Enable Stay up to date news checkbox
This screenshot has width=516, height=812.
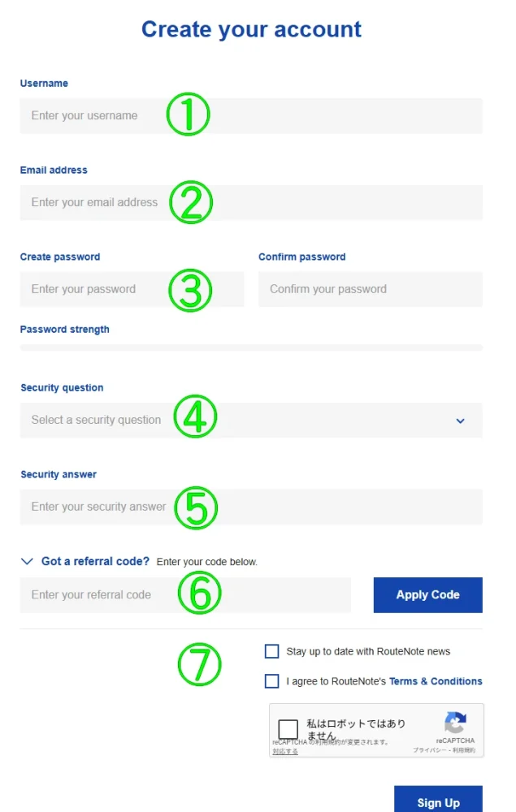pos(272,651)
